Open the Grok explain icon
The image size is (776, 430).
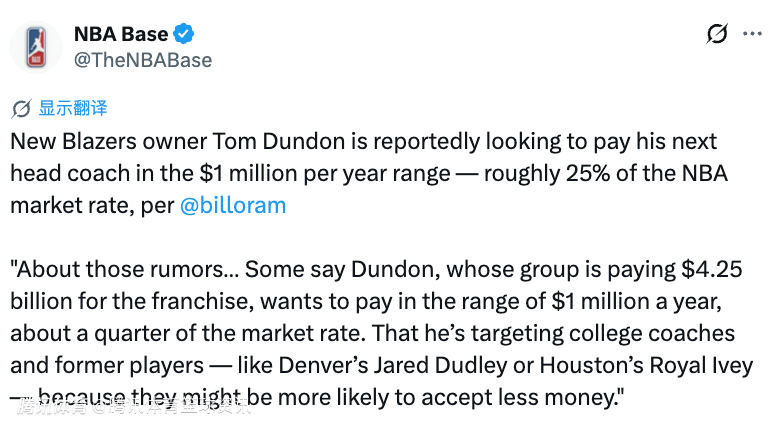click(717, 34)
